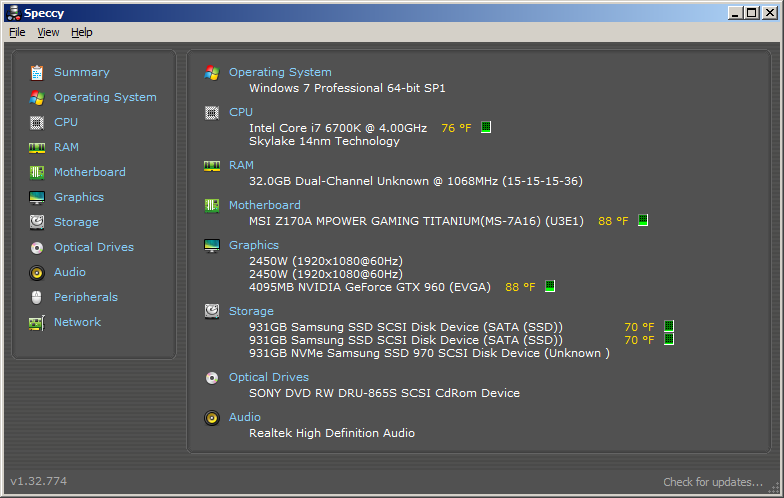This screenshot has width=784, height=498.
Task: Click the NVMe Samsung SSD 970 row
Action: tap(430, 353)
